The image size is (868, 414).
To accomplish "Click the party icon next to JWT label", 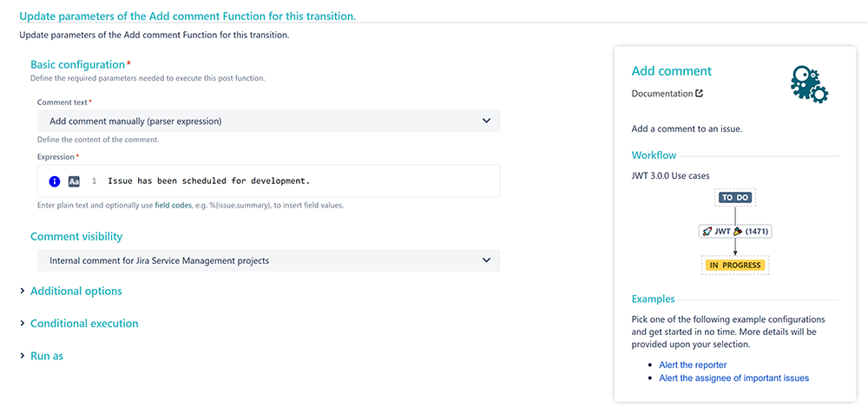I will click(737, 232).
